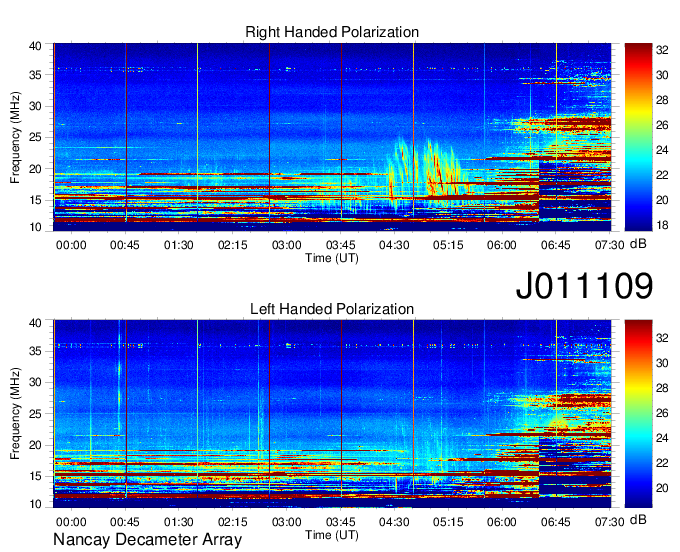This screenshot has height=552, width=680.
Task: Click 04:30 time tick under bottom plot
Action: point(394,522)
